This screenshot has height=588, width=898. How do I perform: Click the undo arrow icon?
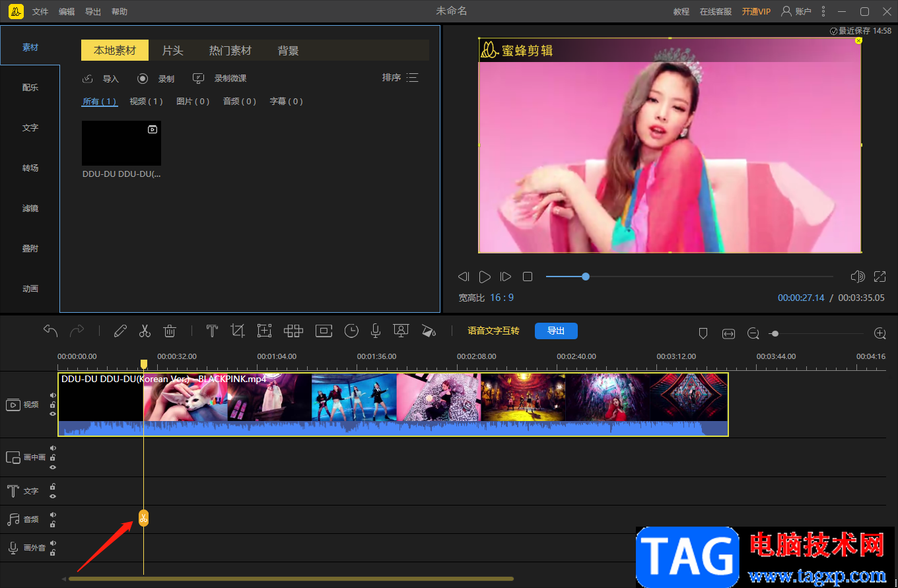pyautogui.click(x=51, y=331)
